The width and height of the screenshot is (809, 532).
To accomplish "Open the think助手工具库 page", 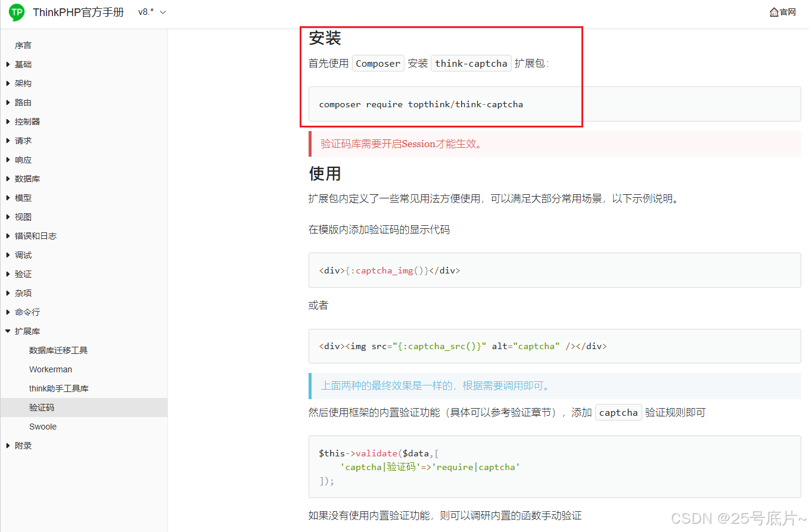I will coord(59,388).
